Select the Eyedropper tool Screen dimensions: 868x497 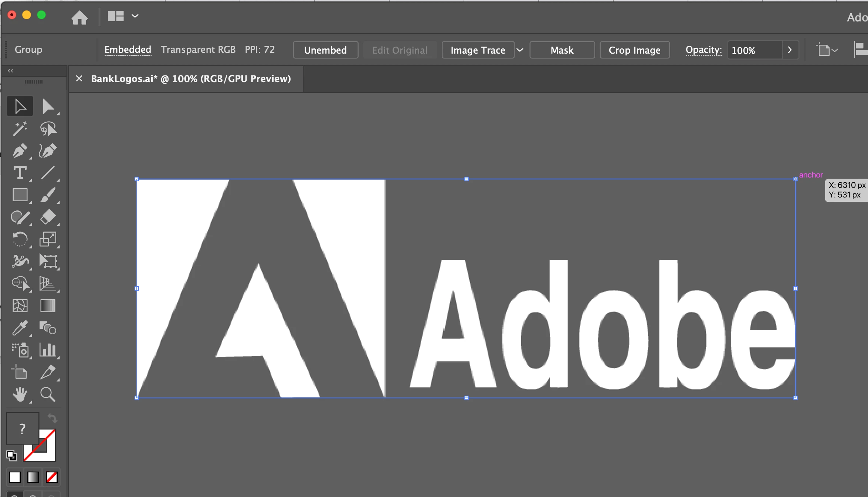(20, 328)
